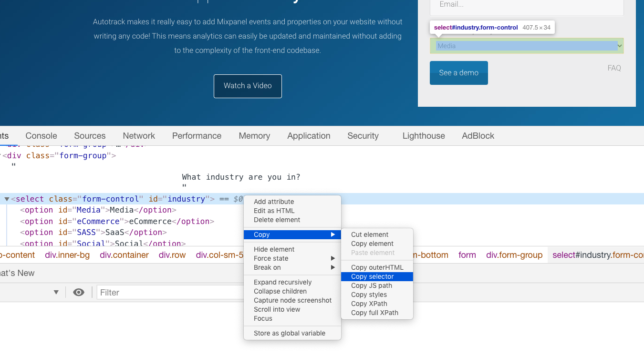Select Copy JS path option
The height and width of the screenshot is (356, 644).
pyautogui.click(x=377, y=285)
